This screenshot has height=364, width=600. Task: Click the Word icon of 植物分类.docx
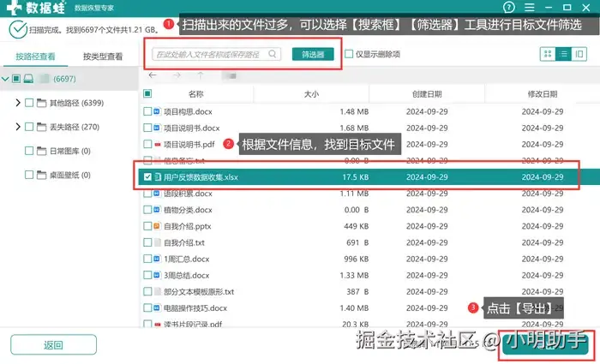(x=157, y=210)
